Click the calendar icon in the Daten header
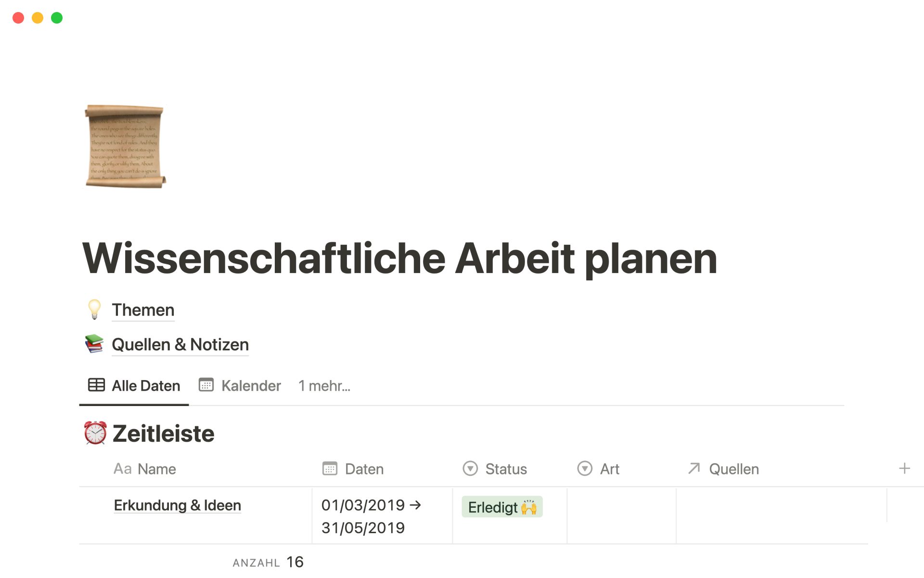924x578 pixels. click(330, 469)
